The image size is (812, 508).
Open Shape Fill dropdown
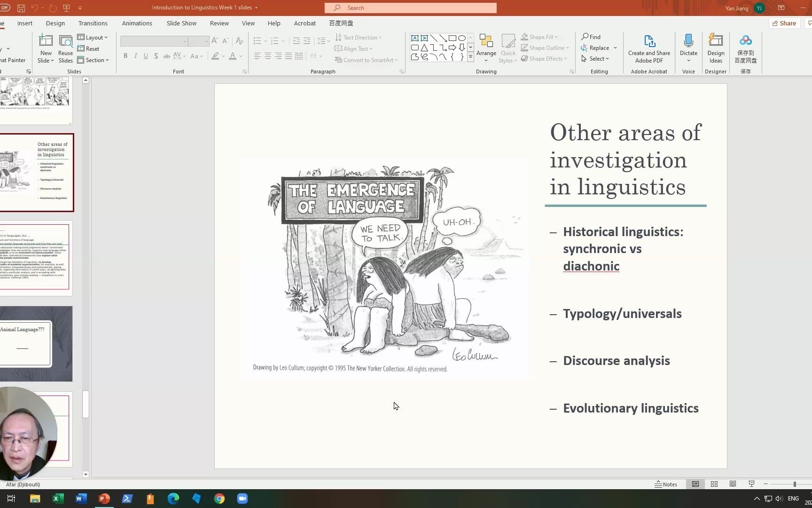tap(539, 37)
